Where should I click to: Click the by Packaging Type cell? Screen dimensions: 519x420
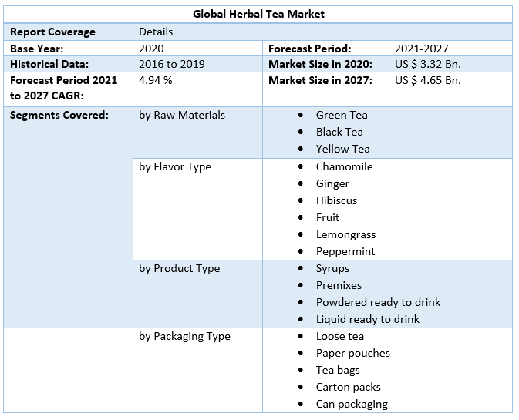184,336
